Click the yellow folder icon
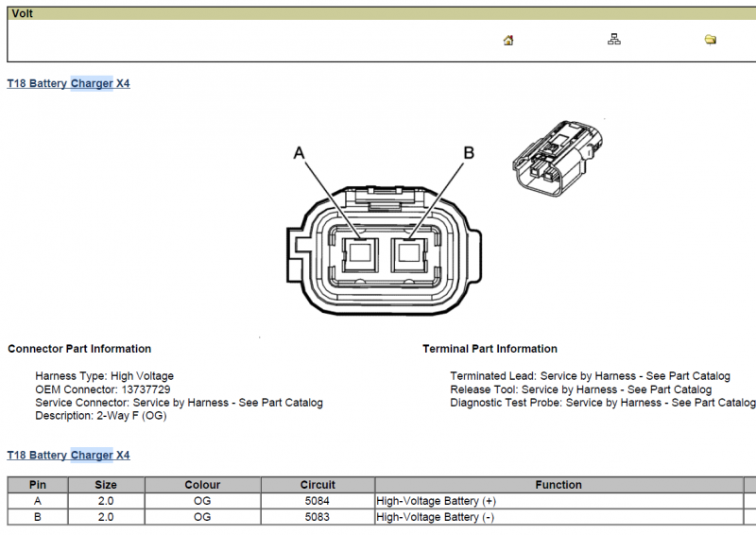 (711, 40)
